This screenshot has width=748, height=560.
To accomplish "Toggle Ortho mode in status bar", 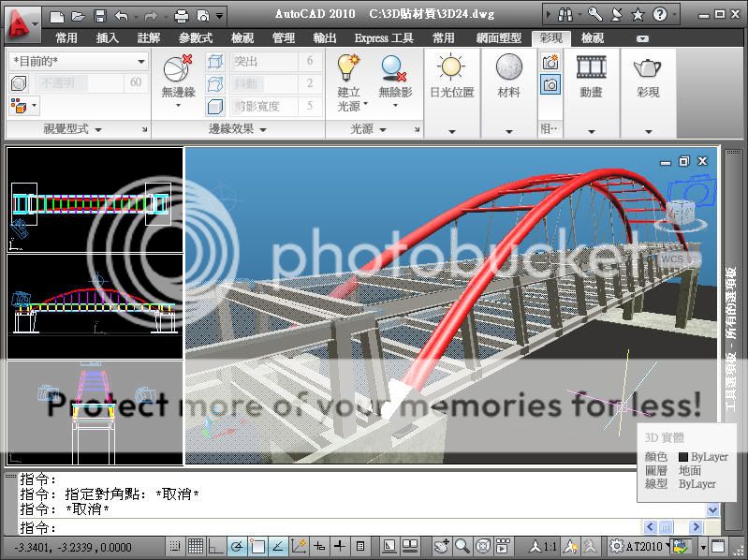I will coord(215,546).
